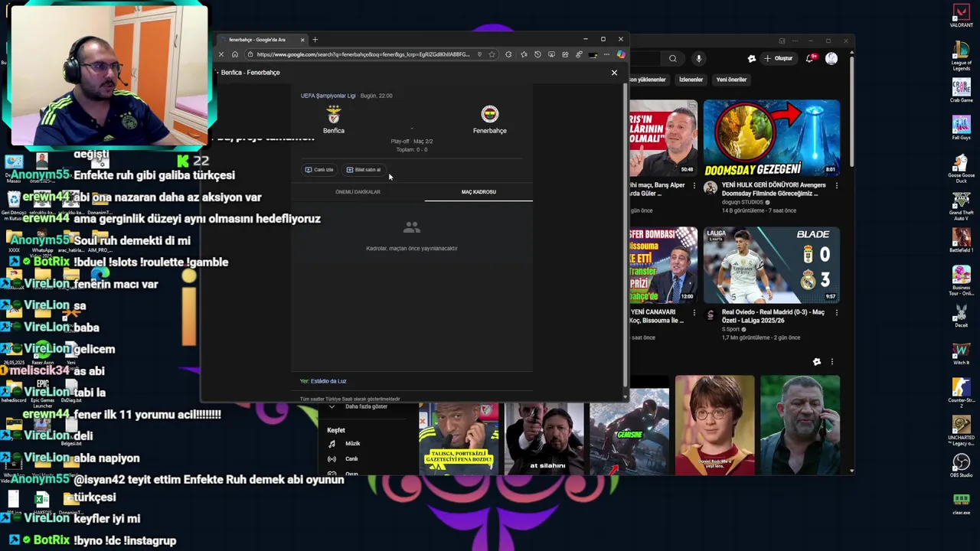
Task: Select the MAÇ KADROSU tab
Action: (x=479, y=192)
